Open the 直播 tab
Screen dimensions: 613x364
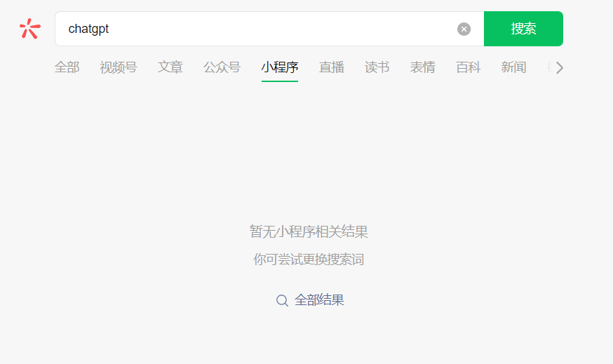[332, 67]
